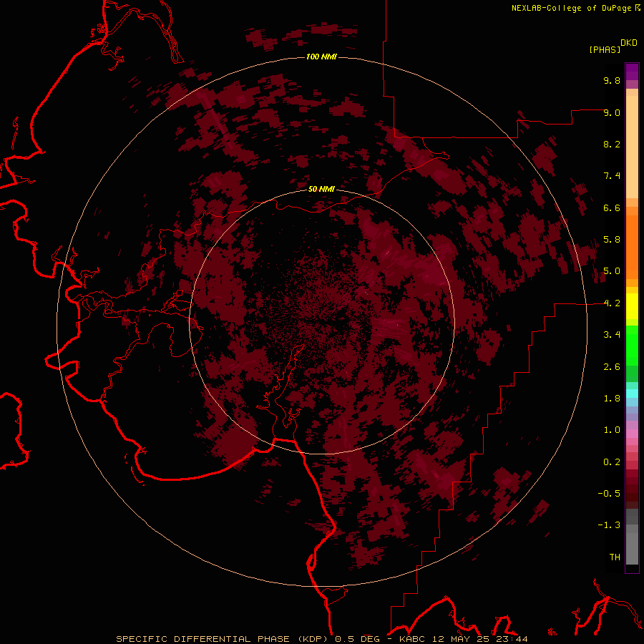Click the DKD units label
Viewport: 644px width, 644px height.
tap(629, 43)
